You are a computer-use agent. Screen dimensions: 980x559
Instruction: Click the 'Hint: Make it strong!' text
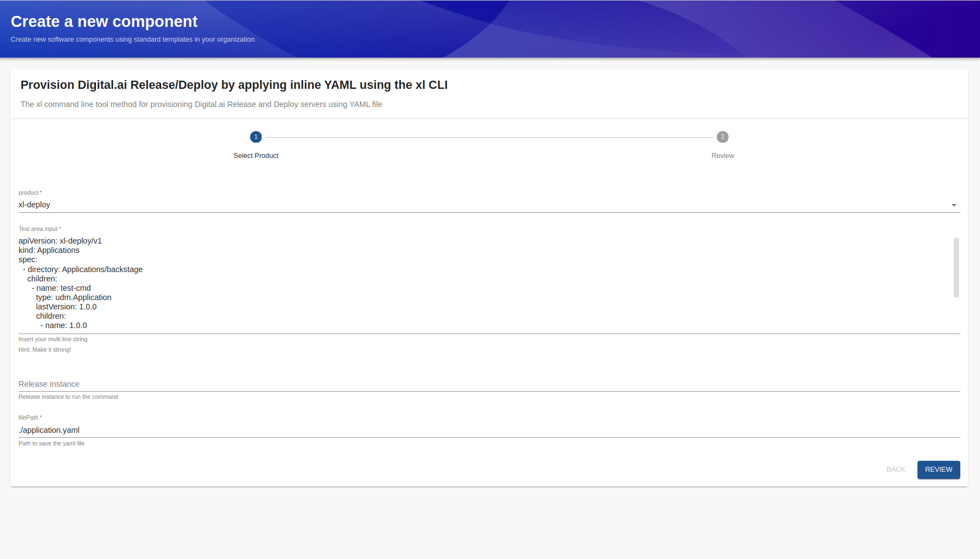[x=45, y=349]
